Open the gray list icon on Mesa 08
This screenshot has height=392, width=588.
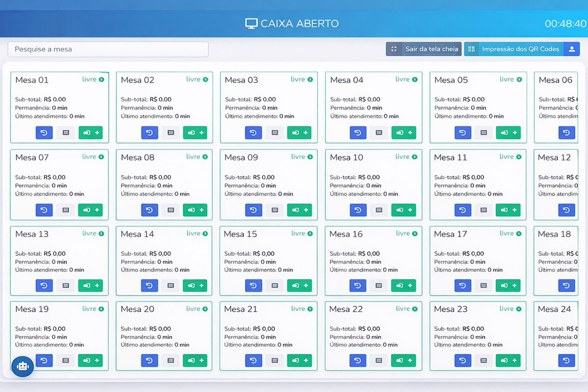171,210
